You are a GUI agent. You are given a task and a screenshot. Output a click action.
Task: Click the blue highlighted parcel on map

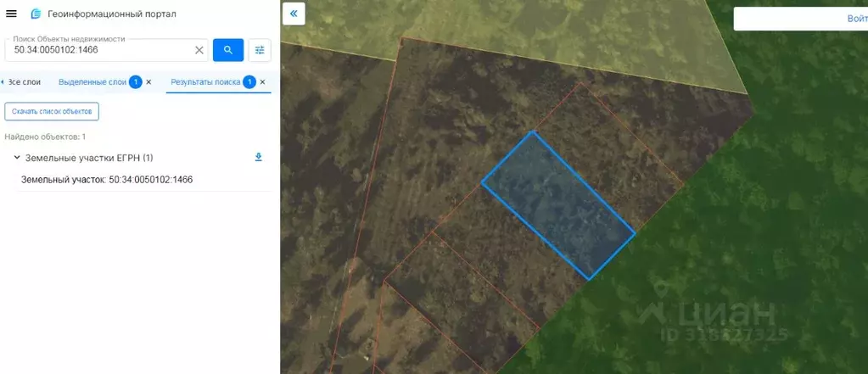(558, 204)
